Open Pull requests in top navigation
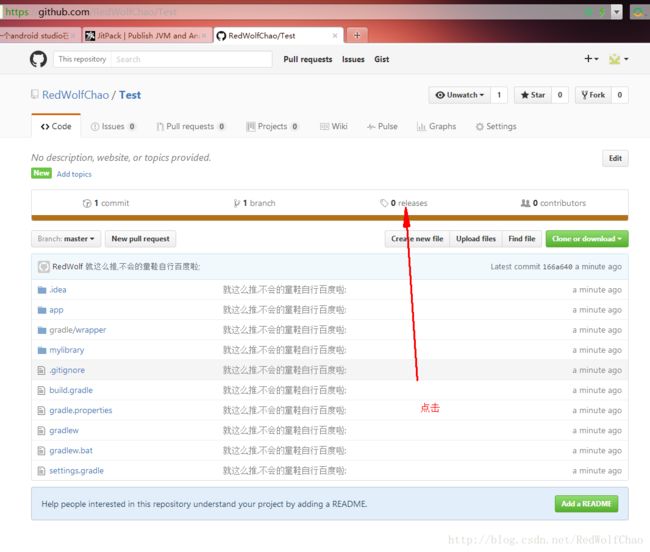 308,59
